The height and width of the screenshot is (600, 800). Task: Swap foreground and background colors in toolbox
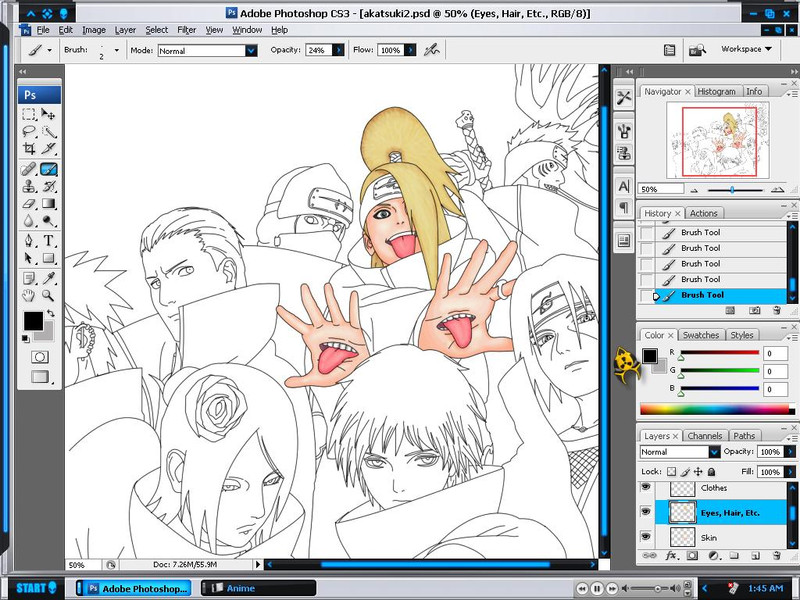click(x=51, y=313)
